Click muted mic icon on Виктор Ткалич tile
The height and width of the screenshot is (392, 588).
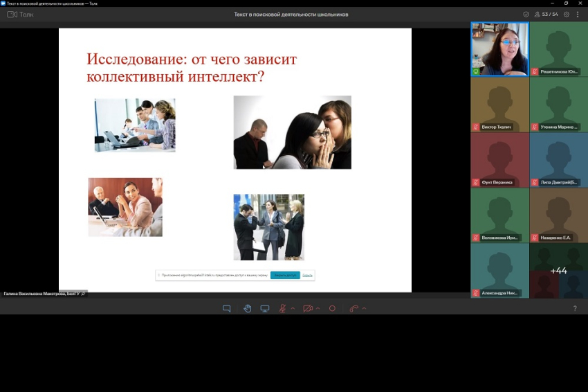(476, 127)
